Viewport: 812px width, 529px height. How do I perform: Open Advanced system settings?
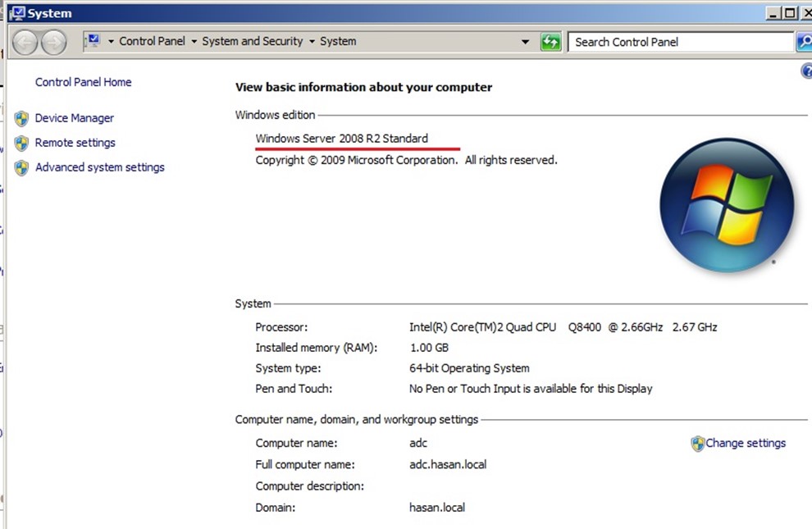[x=99, y=167]
